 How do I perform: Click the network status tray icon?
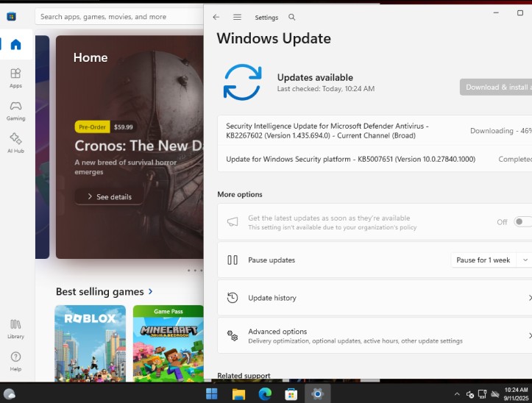point(482,394)
